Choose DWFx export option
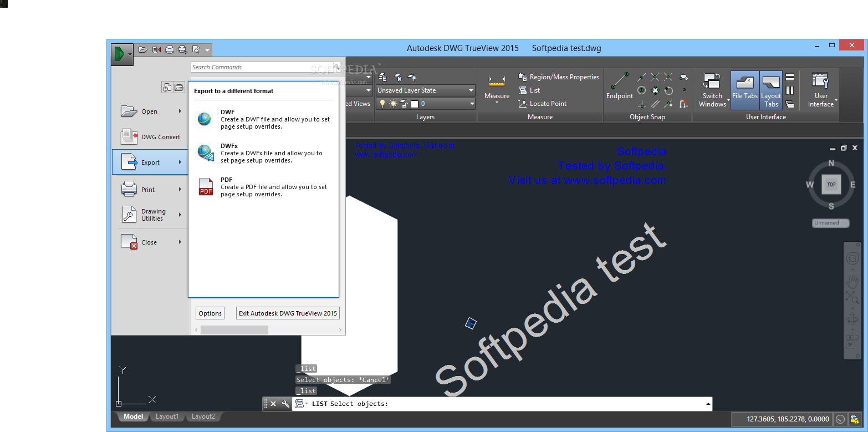 point(264,153)
